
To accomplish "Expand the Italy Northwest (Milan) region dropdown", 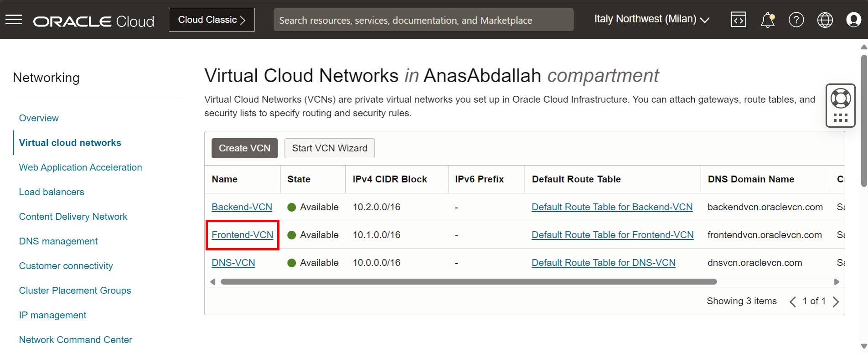I will tap(651, 19).
